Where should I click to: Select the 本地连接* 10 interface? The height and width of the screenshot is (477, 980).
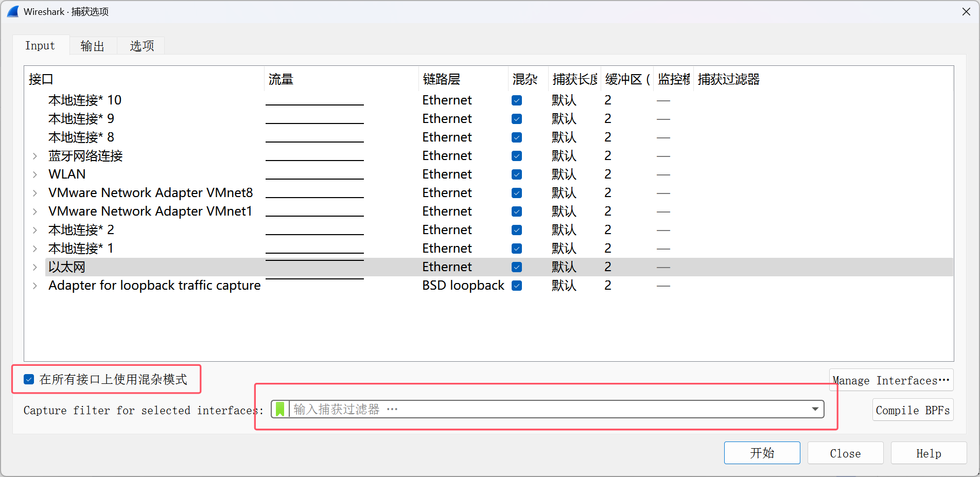85,100
